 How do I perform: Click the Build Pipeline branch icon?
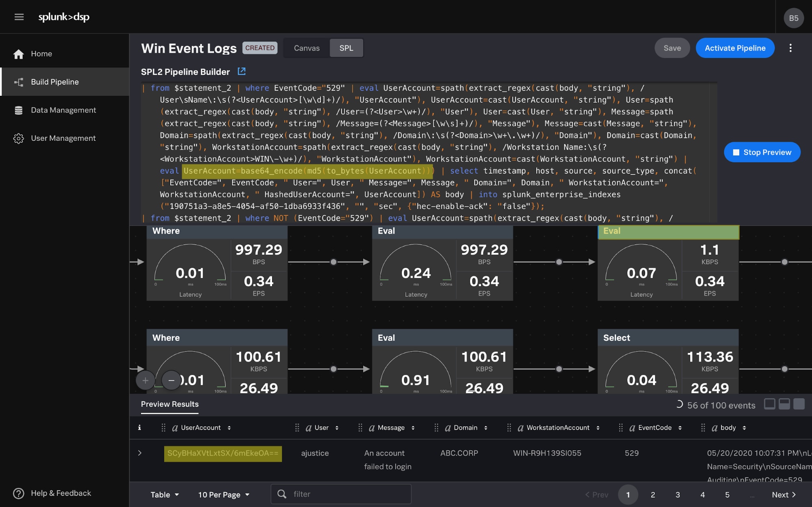(x=18, y=82)
